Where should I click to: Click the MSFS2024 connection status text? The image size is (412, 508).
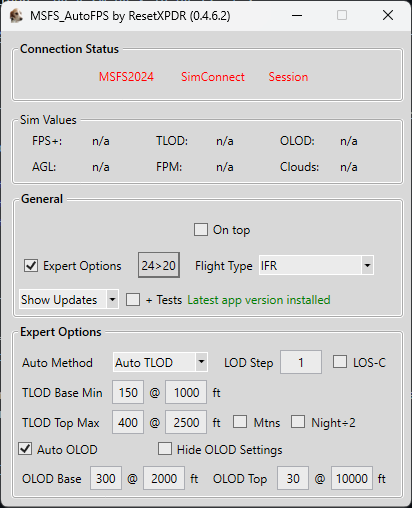tap(126, 77)
